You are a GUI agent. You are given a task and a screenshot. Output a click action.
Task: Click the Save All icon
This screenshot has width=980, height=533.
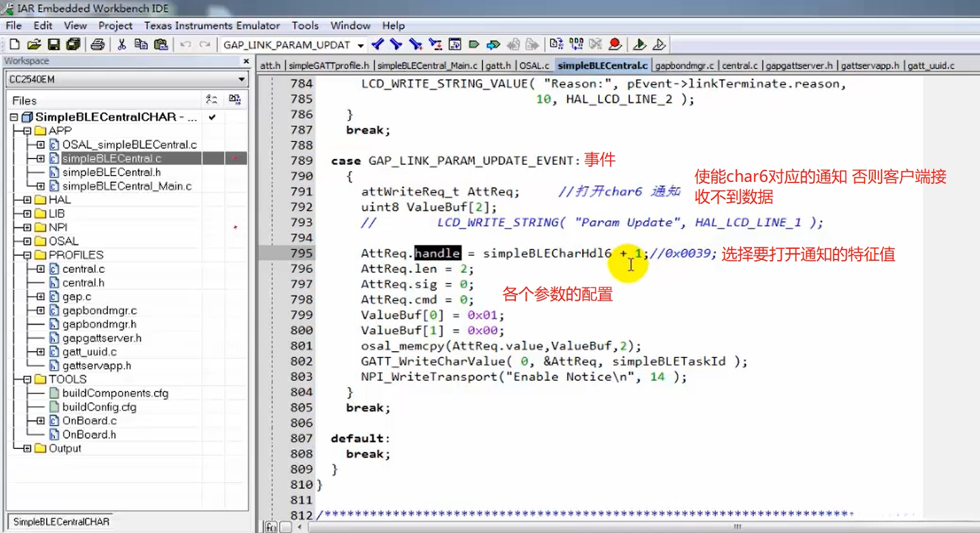(73, 44)
